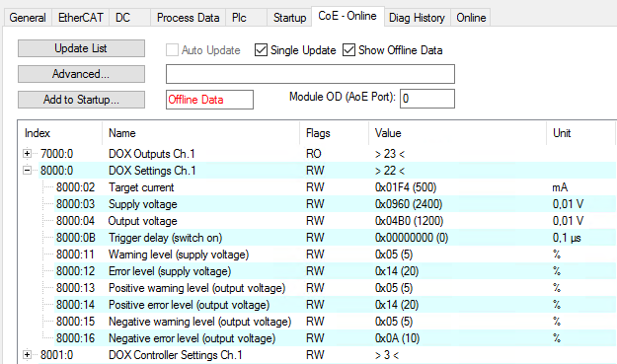Open the EtherCAT tab
The width and height of the screenshot is (617, 364).
click(80, 18)
